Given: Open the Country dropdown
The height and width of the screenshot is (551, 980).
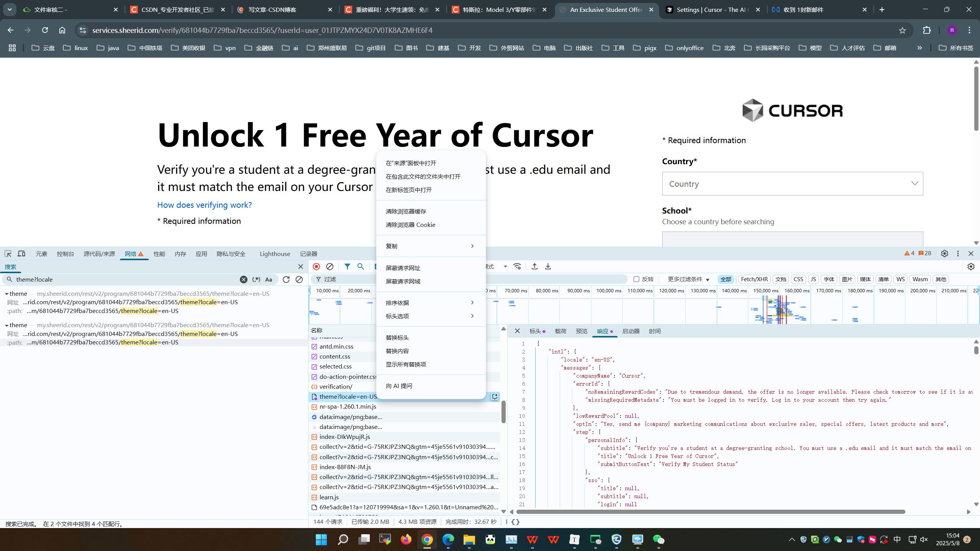Looking at the screenshot, I should click(792, 184).
